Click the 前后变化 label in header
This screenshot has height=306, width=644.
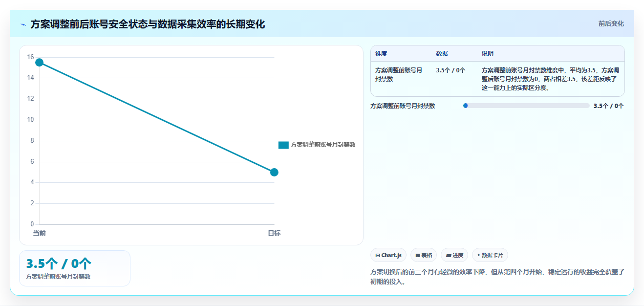click(611, 23)
